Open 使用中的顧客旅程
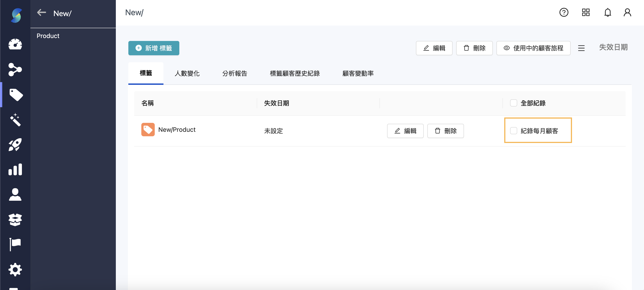Screen dimensions: 644x290 [x=533, y=48]
